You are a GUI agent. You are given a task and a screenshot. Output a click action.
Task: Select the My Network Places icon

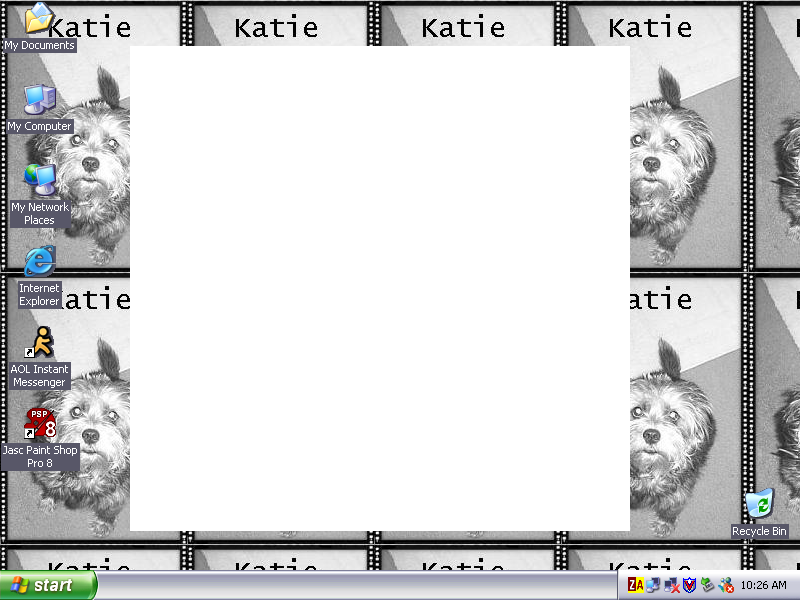(x=40, y=181)
